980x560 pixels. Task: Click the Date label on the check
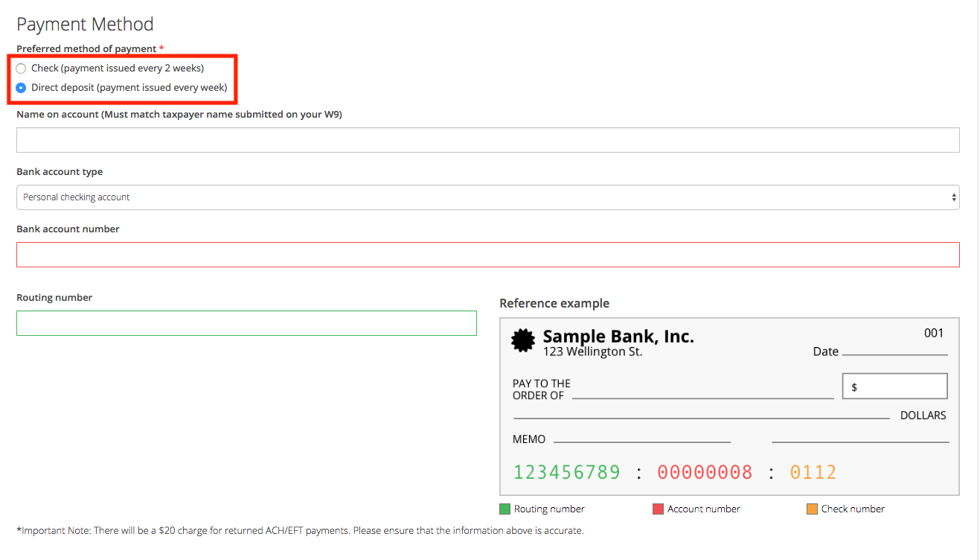pyautogui.click(x=826, y=351)
